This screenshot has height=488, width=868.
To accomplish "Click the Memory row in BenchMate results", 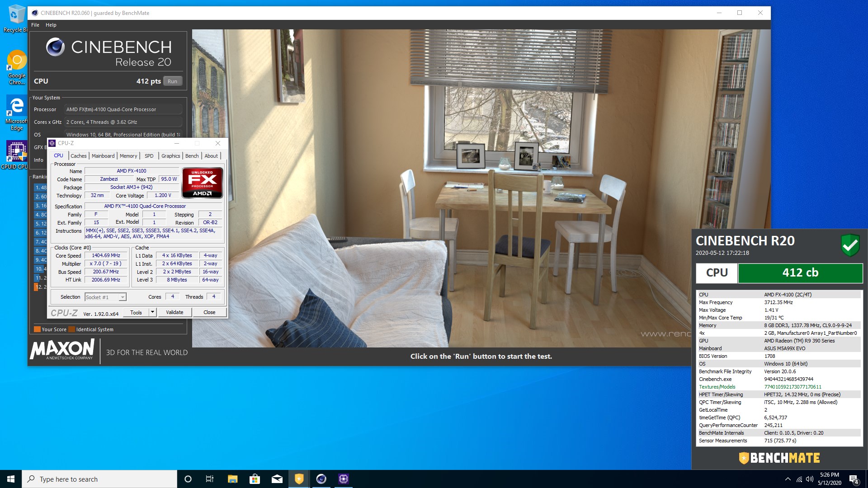I will (x=779, y=325).
